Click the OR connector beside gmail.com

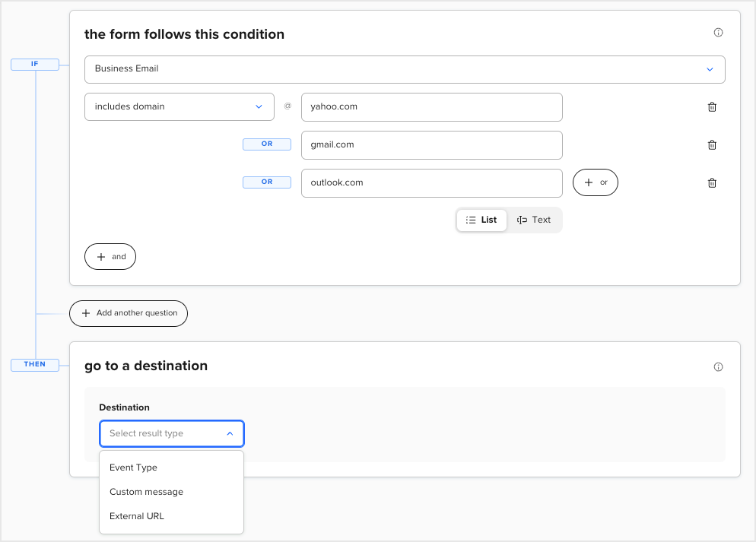267,144
